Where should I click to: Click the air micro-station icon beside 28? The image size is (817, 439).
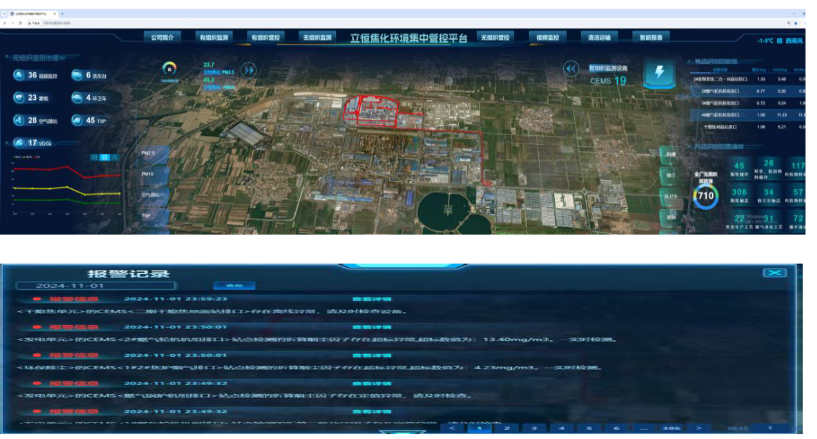tap(19, 120)
